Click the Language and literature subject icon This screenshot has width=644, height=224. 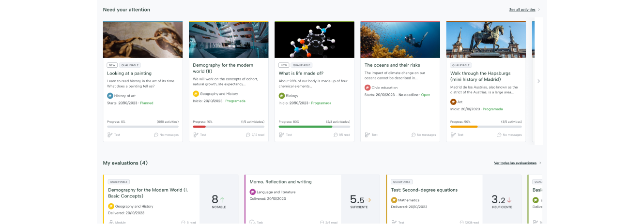[x=252, y=192]
